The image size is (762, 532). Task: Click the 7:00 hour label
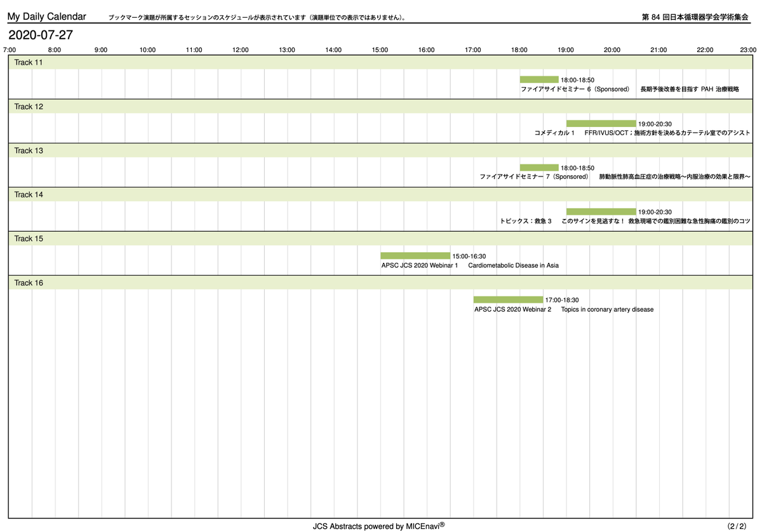click(x=9, y=50)
